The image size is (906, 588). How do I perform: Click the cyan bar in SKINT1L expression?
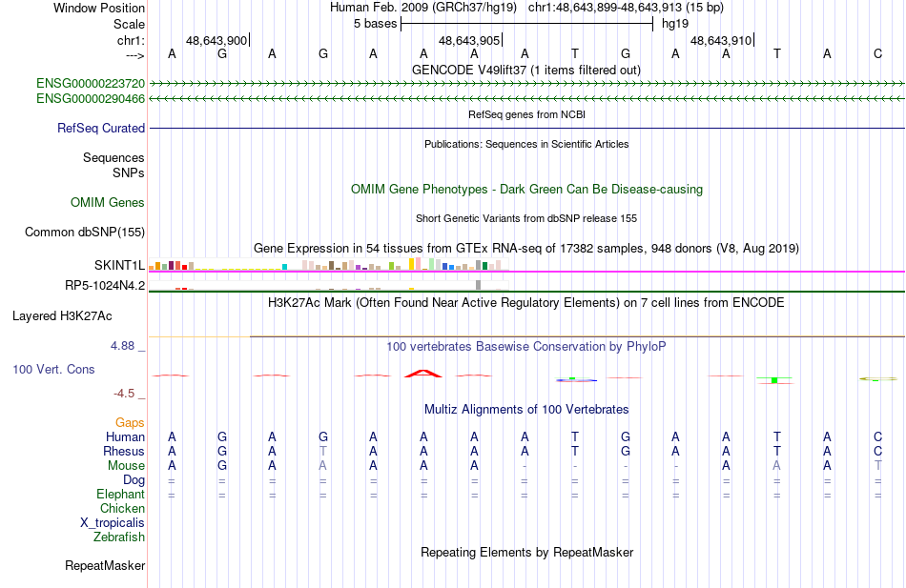click(284, 267)
